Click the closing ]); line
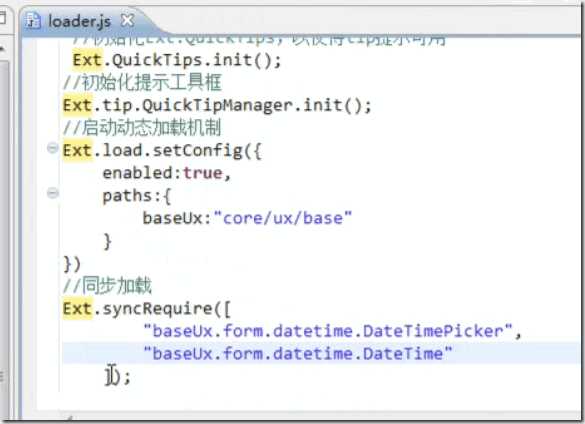The image size is (585, 424). pos(118,376)
